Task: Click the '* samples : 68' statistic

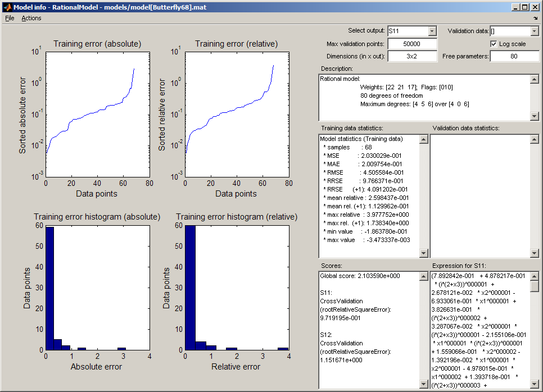Action: pos(347,147)
